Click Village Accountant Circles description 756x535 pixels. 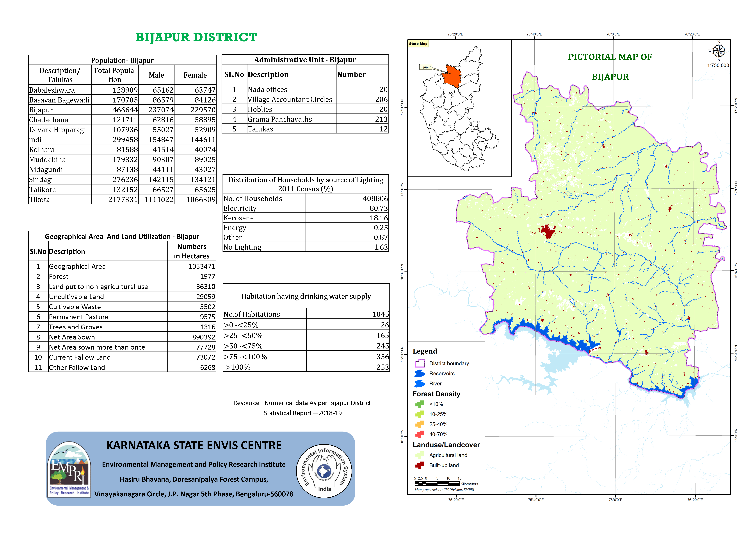290,99
